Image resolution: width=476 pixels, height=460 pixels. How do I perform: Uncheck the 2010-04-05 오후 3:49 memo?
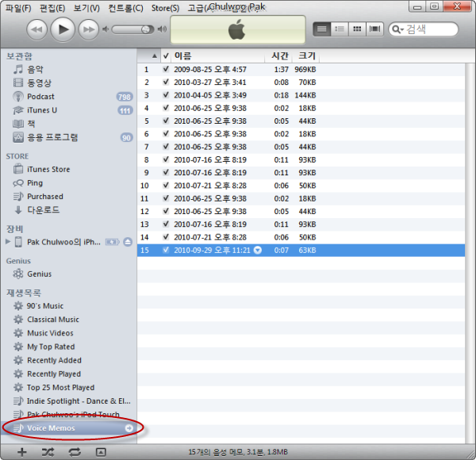click(166, 95)
